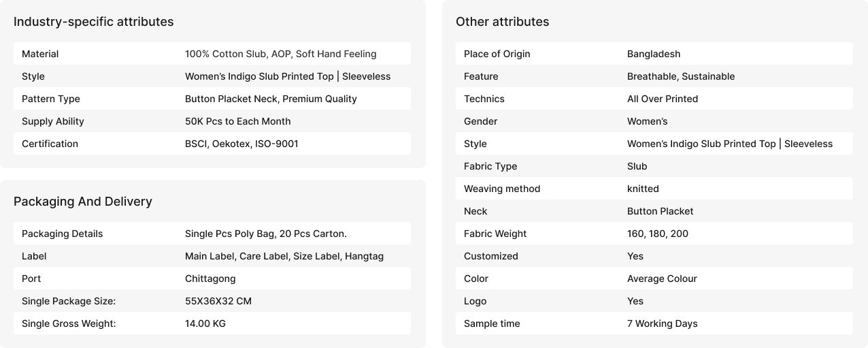The width and height of the screenshot is (868, 348).
Task: Click the 14.00 KG gross weight value
Action: pos(205,323)
